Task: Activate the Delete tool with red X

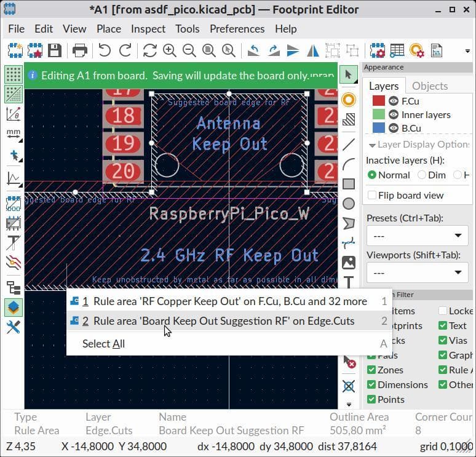Action: click(x=349, y=362)
